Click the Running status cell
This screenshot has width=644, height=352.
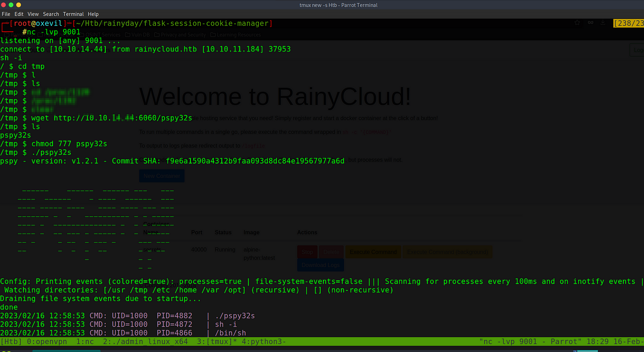click(225, 250)
